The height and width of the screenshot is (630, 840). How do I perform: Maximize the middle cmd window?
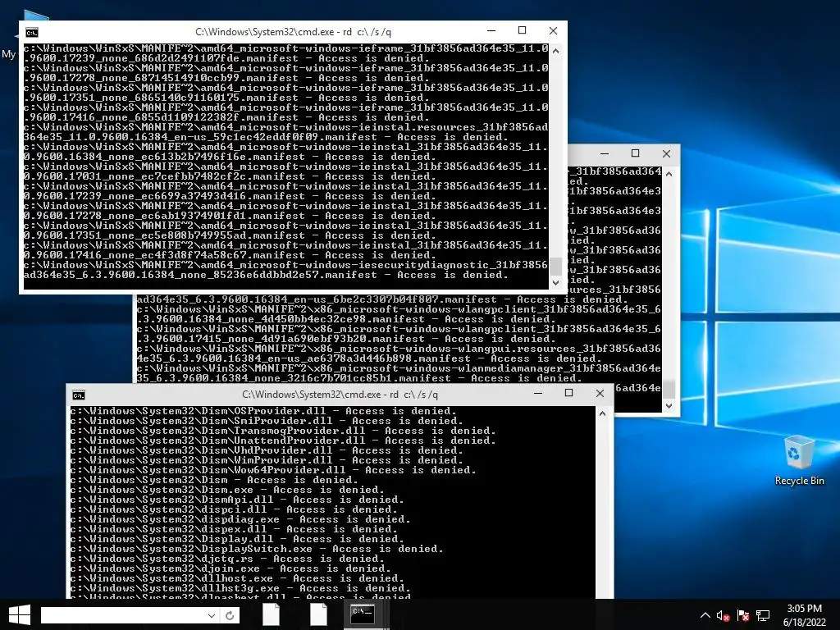pyautogui.click(x=636, y=153)
